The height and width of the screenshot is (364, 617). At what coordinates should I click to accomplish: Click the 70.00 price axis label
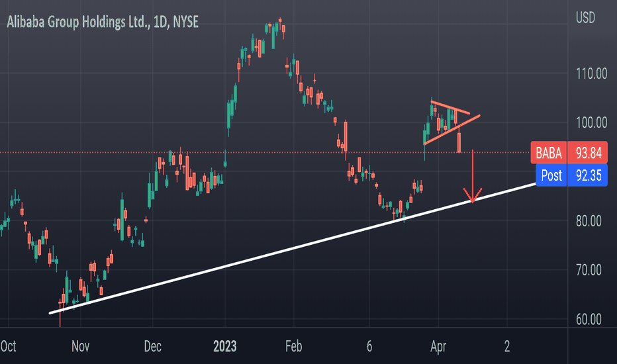pyautogui.click(x=589, y=270)
